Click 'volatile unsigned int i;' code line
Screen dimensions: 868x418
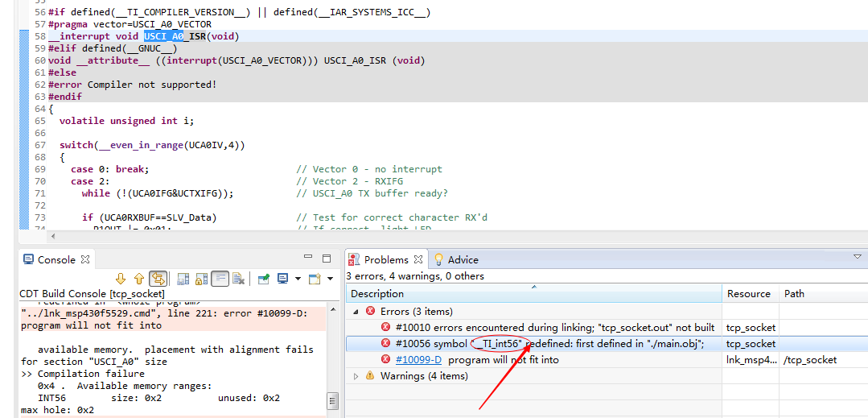pyautogui.click(x=127, y=121)
